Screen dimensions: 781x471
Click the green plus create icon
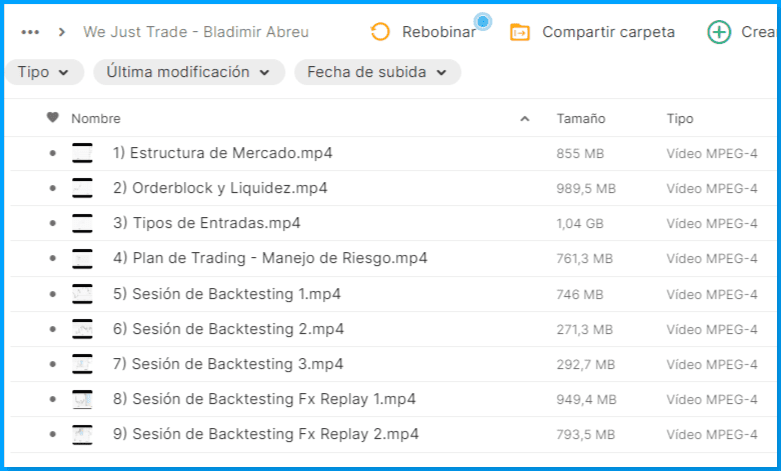718,32
